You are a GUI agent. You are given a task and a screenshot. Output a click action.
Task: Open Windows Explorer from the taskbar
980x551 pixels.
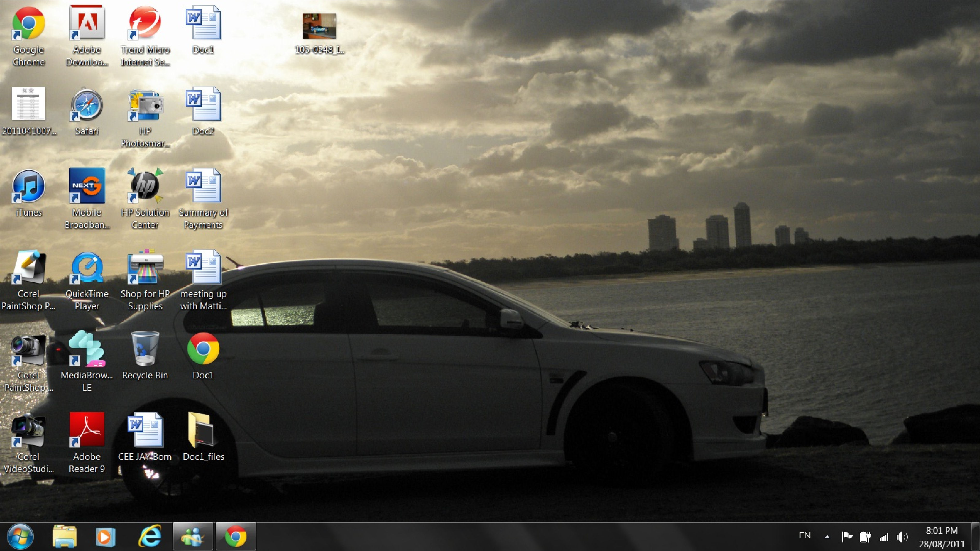tap(65, 536)
